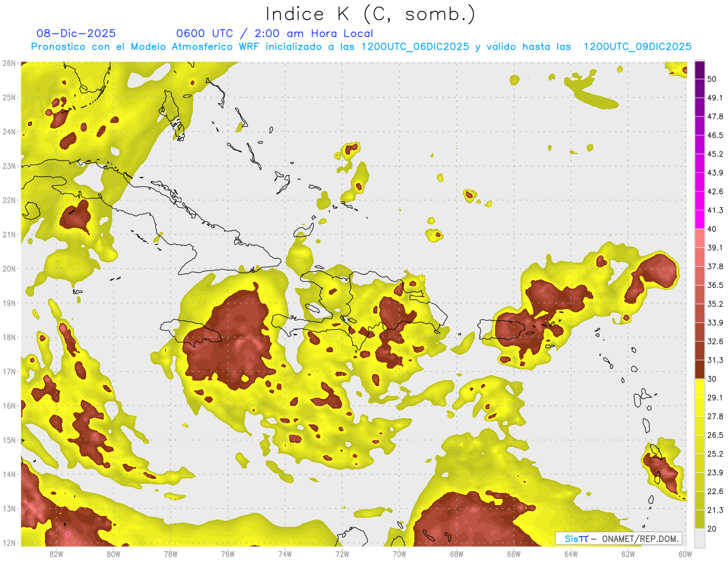Viewport: 728px width, 562px height.
Task: Click the '0600 UTC / 2:00 am Hora Local' text
Action: pos(274,33)
